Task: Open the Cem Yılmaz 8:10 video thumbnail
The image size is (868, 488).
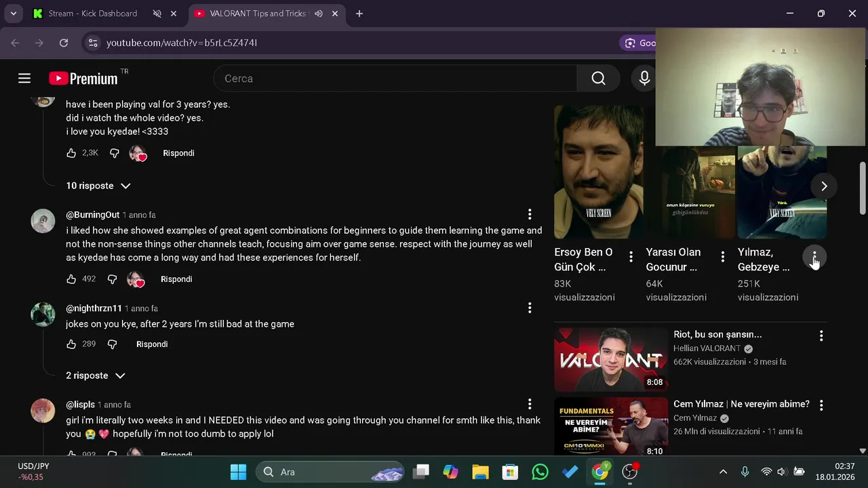Action: coord(611,426)
